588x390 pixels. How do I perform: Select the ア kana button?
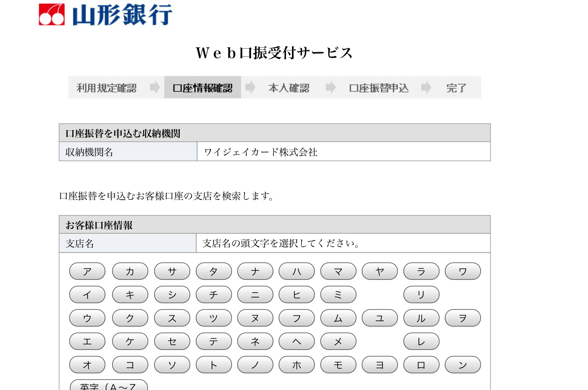87,271
